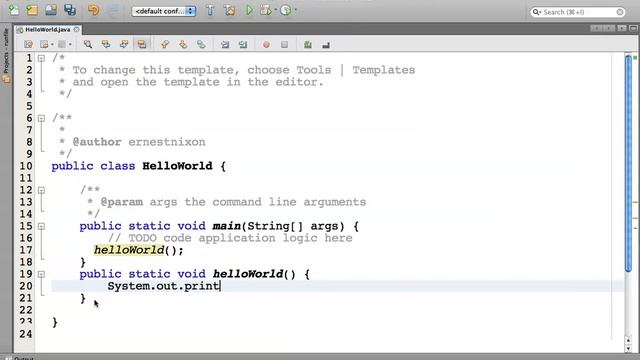Click Shift Line Right icon
640x360 pixels.
click(243, 44)
